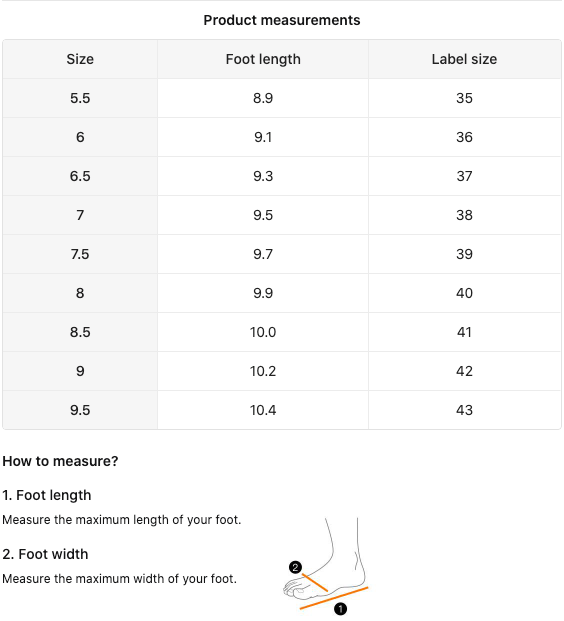Click foot length value 10.4

click(263, 410)
